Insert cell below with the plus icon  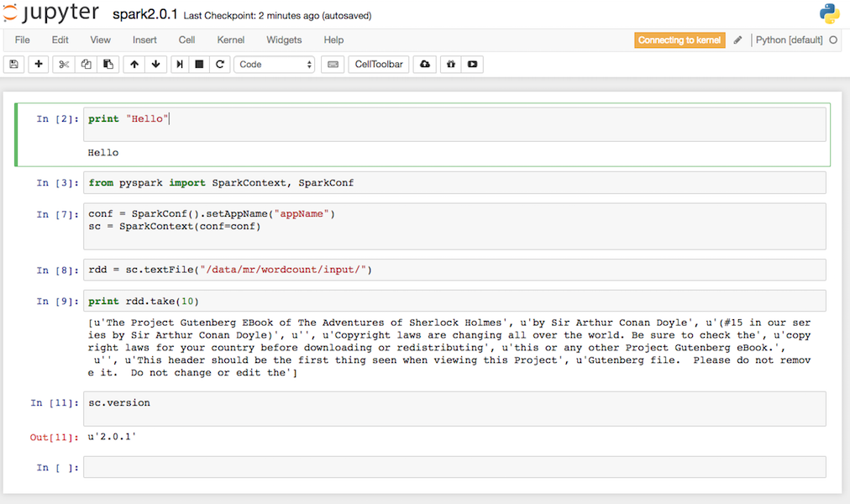pos(39,65)
